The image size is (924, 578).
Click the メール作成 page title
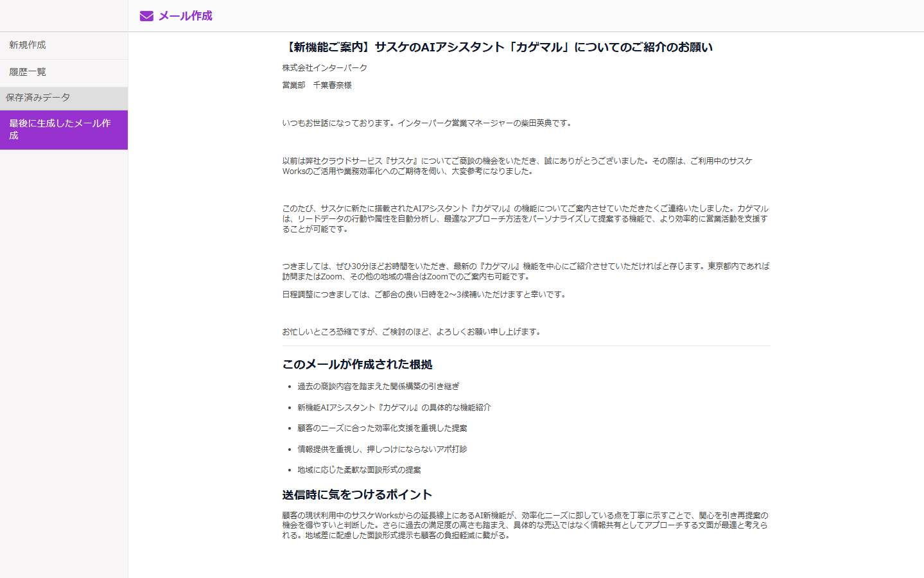(x=185, y=16)
